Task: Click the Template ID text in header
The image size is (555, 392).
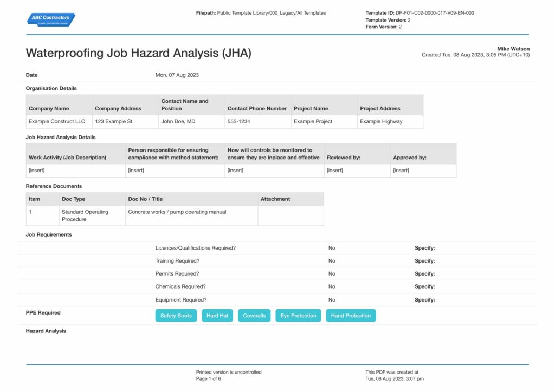Action: [x=420, y=13]
